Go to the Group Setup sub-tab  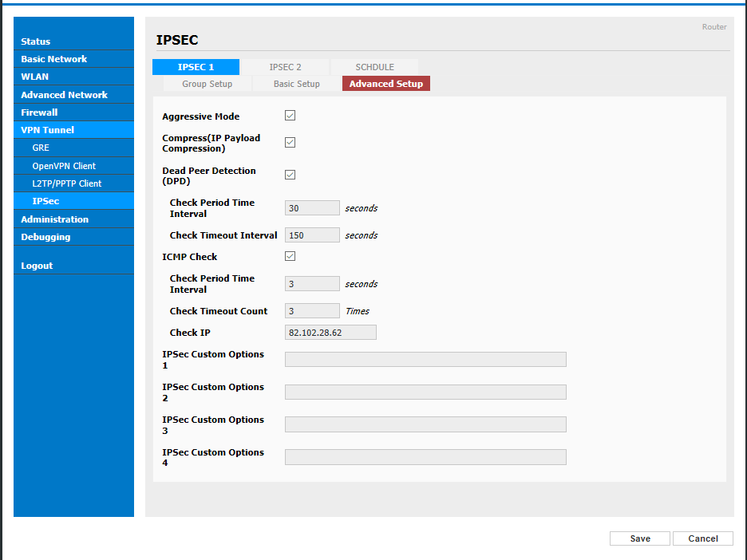[207, 84]
